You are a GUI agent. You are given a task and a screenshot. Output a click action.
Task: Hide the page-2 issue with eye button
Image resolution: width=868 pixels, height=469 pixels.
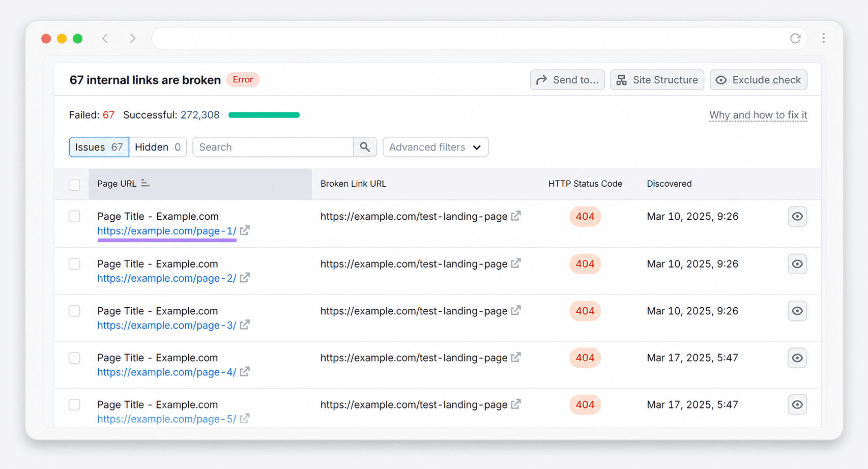[x=797, y=263]
